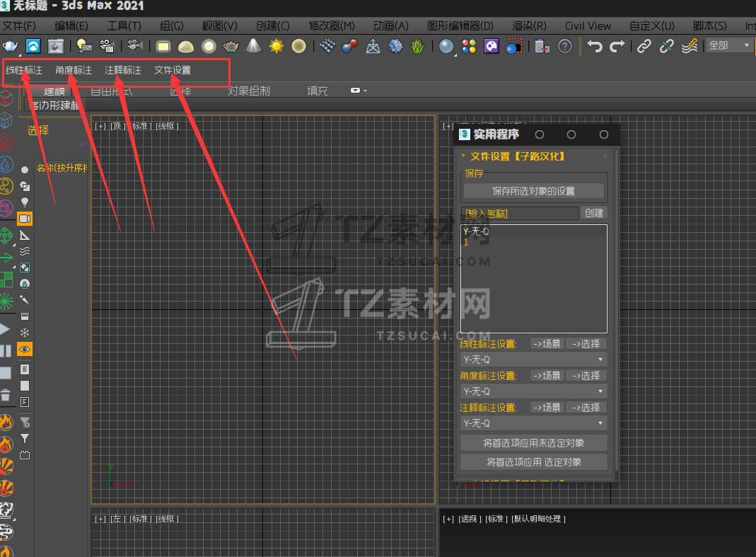The width and height of the screenshot is (756, 557).
Task: Open the 文件(F) menu
Action: coord(18,25)
